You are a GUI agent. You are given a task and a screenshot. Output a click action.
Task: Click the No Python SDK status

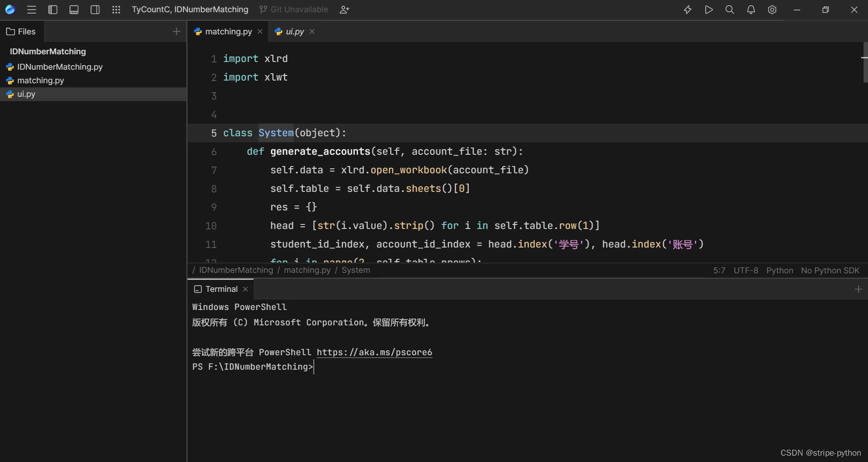coord(830,271)
